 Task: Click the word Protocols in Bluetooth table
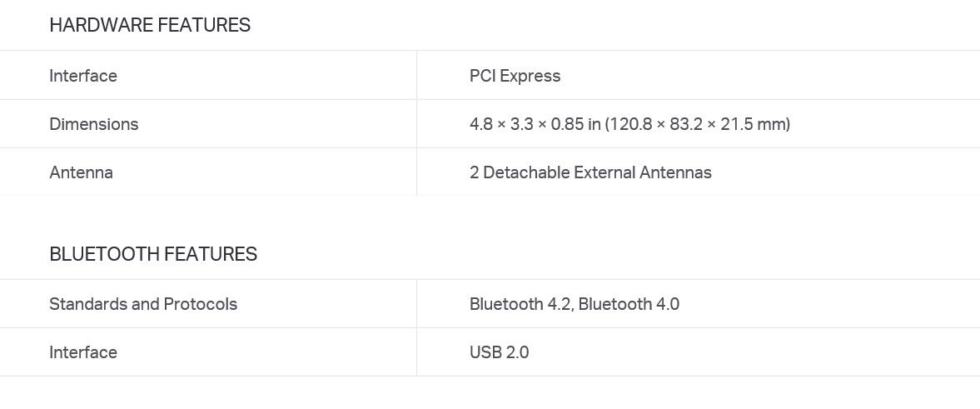click(x=201, y=304)
